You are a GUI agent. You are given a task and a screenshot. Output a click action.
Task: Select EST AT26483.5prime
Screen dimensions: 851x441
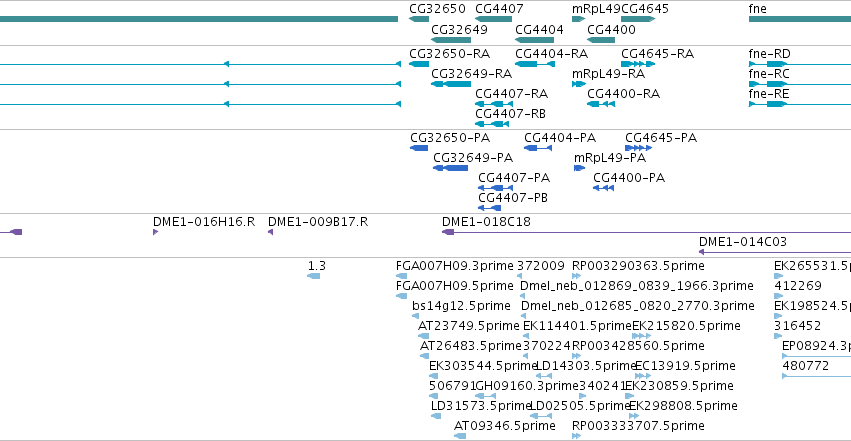[x=424, y=356]
